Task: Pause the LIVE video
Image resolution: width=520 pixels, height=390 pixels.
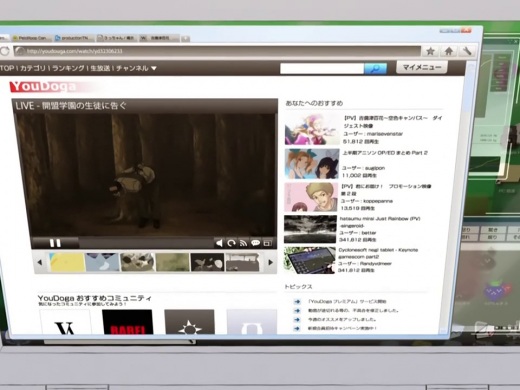Action: point(55,243)
